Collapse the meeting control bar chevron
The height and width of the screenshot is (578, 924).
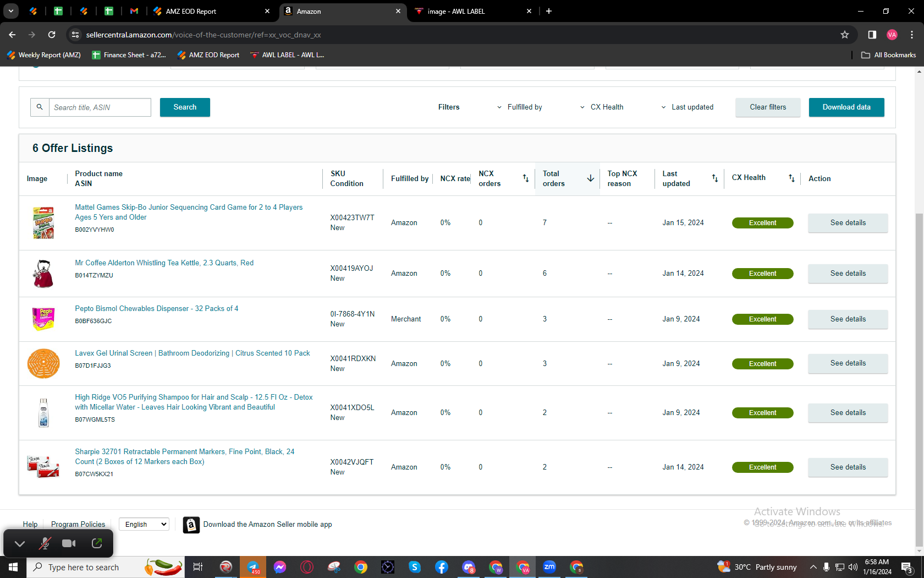coord(20,543)
